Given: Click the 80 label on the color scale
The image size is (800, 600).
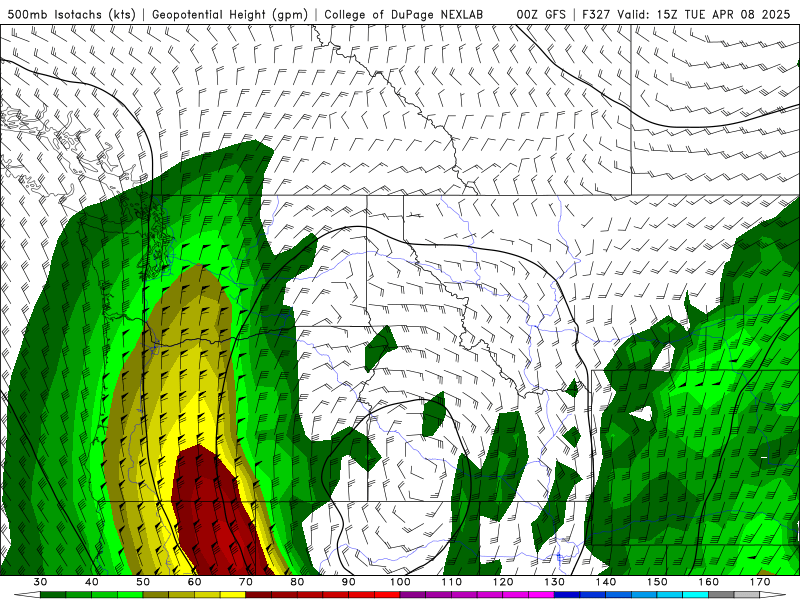Looking at the screenshot, I should coord(297,582).
